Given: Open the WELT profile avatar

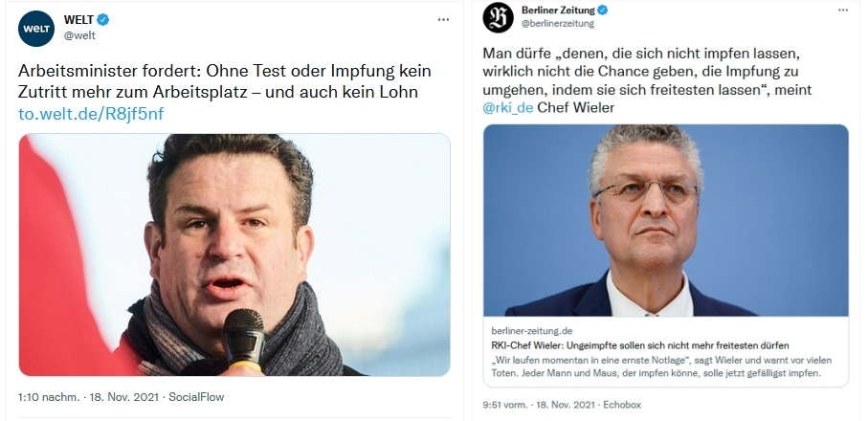Looking at the screenshot, I should pyautogui.click(x=36, y=28).
